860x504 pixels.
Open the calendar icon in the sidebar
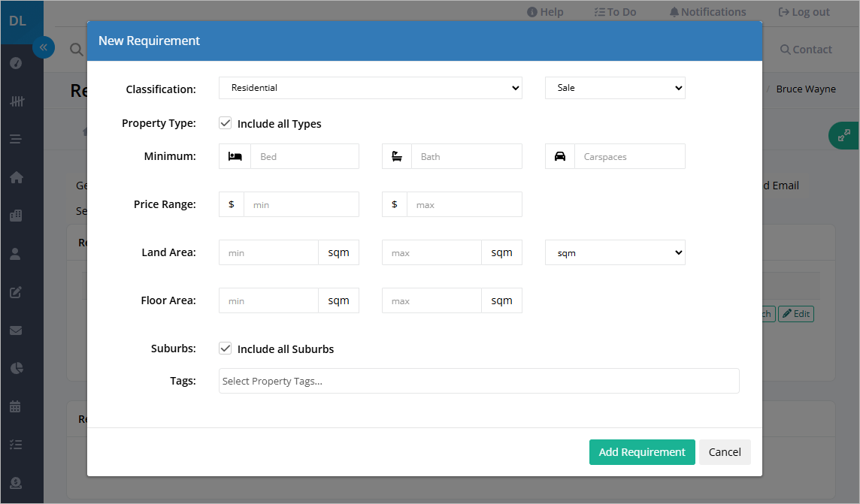16,406
